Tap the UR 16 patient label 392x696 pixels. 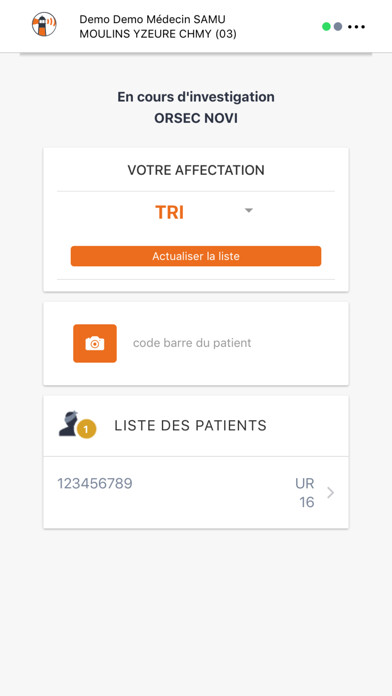pyautogui.click(x=305, y=493)
